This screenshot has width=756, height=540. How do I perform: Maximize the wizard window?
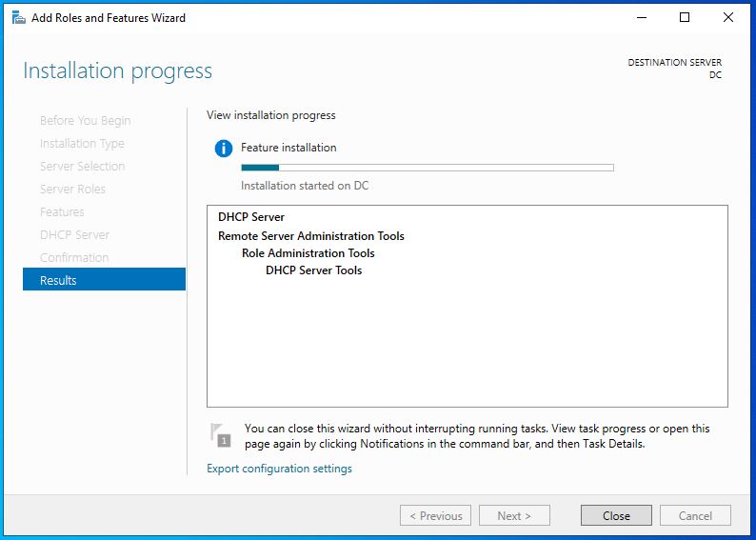[x=685, y=18]
